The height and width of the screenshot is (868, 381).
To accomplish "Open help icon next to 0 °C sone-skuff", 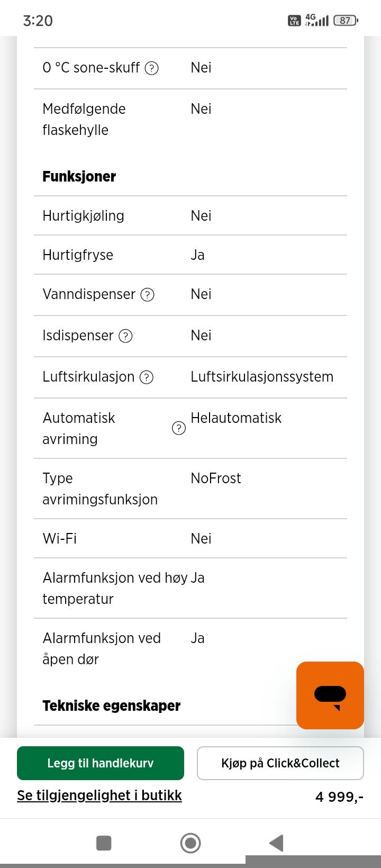I will 152,68.
